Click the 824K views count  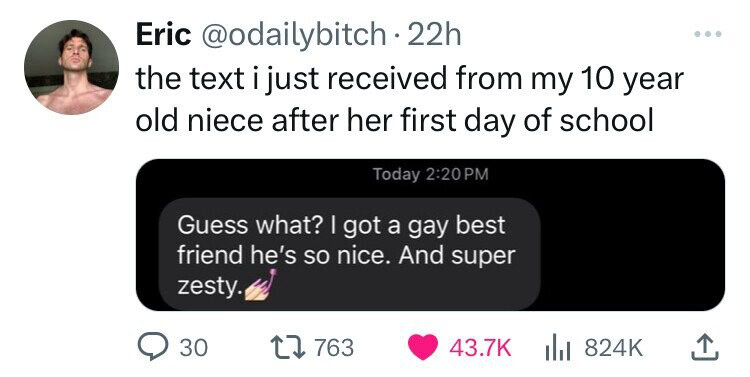click(x=613, y=348)
